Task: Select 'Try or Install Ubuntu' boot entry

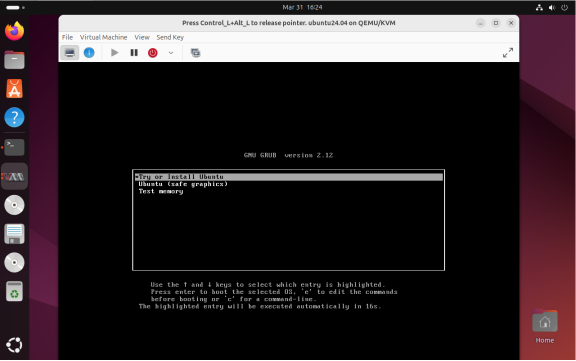Action: (289, 177)
